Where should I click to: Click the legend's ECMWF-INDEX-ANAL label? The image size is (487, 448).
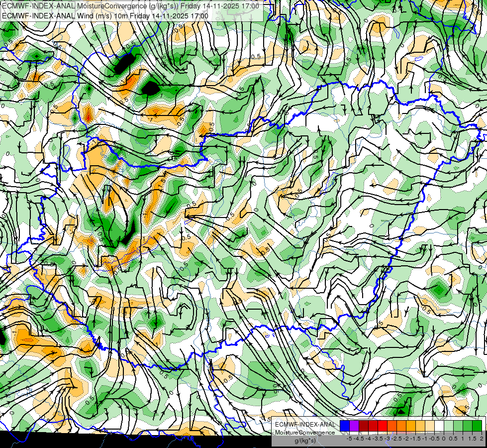(305, 425)
